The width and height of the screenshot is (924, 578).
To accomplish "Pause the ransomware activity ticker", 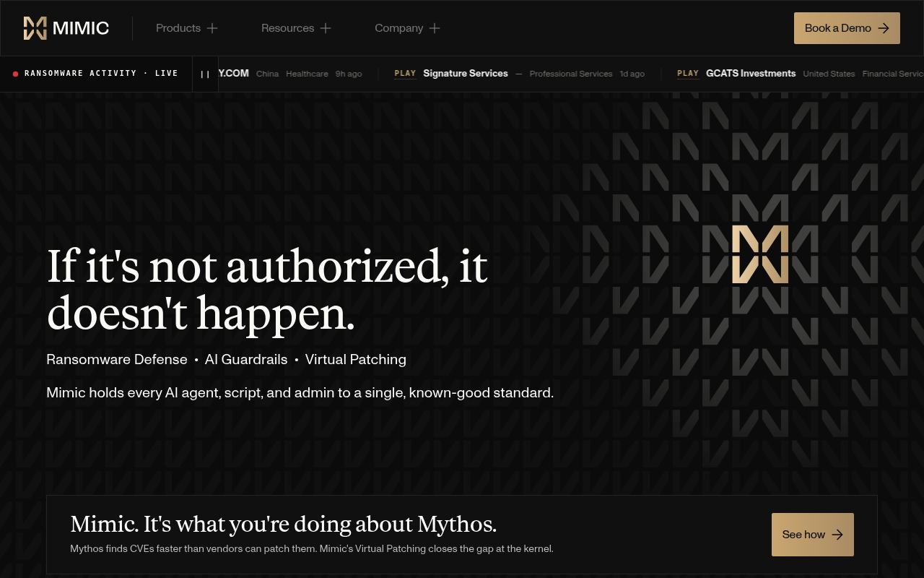I will click(x=205, y=74).
